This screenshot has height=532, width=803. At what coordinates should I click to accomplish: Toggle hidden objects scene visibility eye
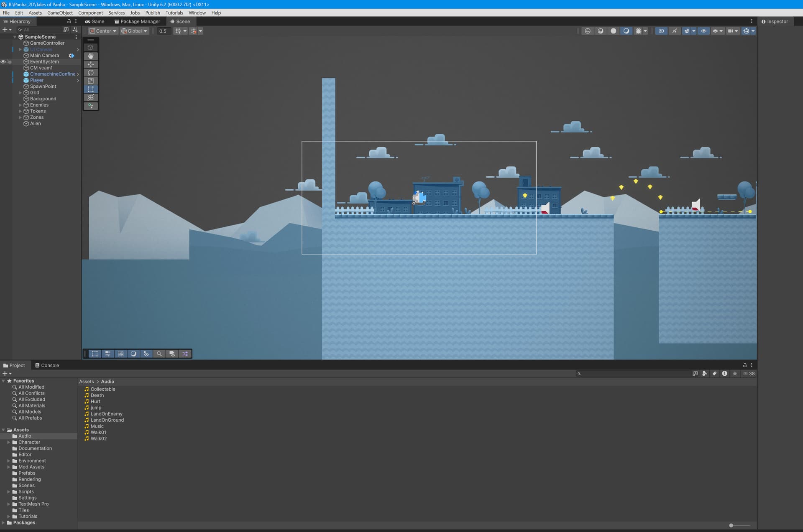pyautogui.click(x=703, y=31)
